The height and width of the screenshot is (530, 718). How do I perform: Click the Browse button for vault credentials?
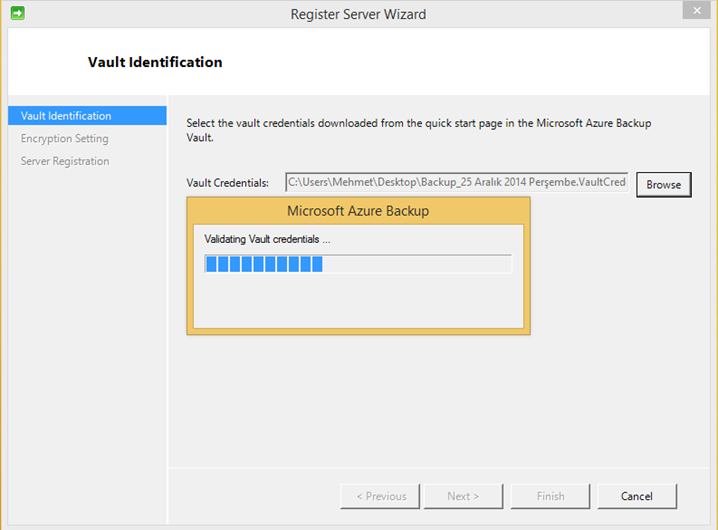664,185
